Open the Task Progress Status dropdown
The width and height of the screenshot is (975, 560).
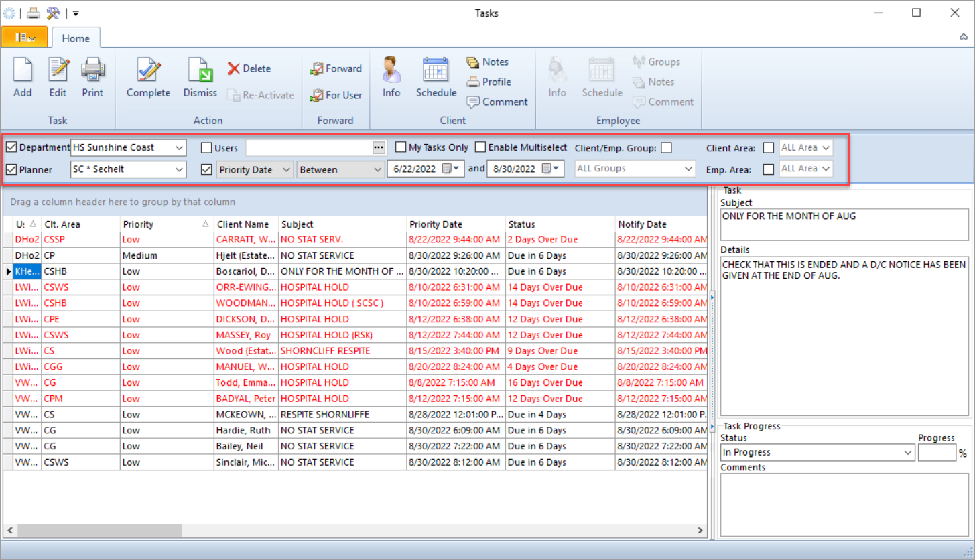pos(907,452)
